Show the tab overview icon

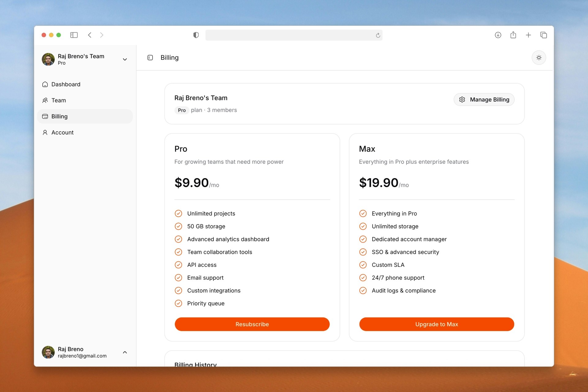click(x=544, y=35)
